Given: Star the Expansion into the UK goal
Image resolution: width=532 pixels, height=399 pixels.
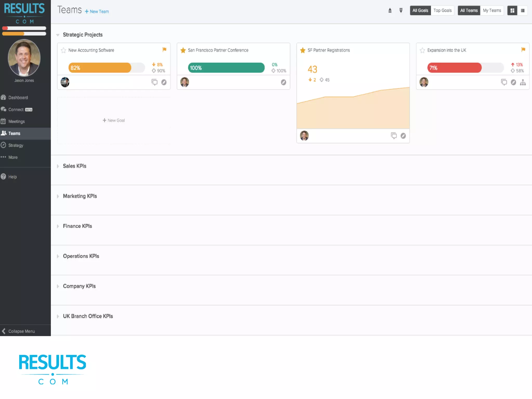Looking at the screenshot, I should coord(422,50).
